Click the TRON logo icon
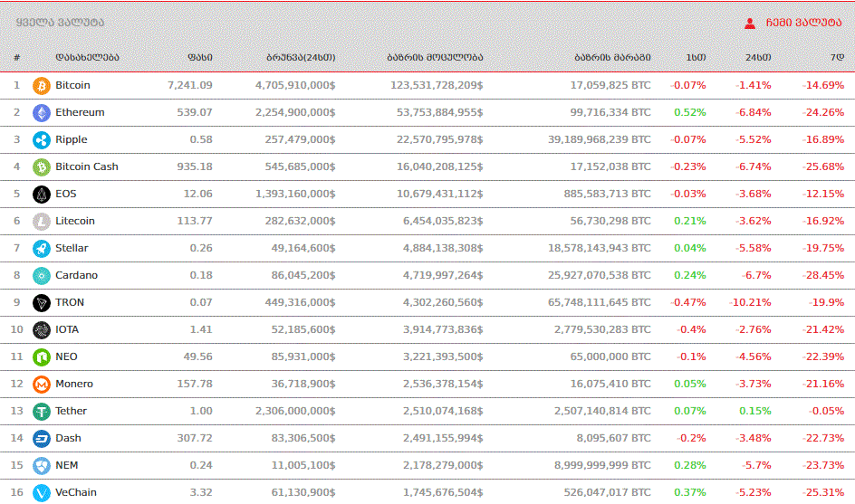This screenshot has height=504, width=855. pyautogui.click(x=41, y=303)
